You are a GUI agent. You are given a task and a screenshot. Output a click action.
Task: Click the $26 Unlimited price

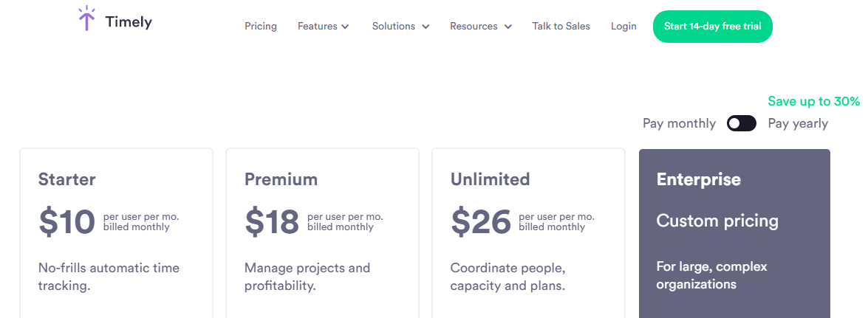(x=480, y=221)
